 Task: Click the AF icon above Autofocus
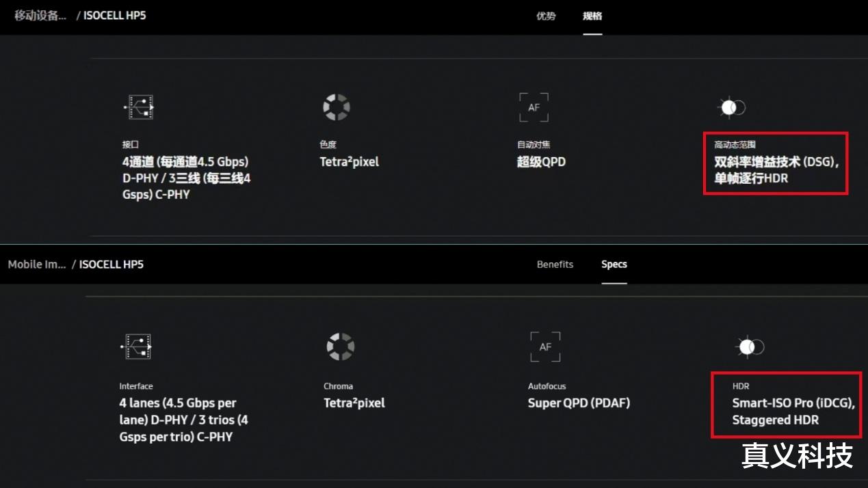pos(545,347)
